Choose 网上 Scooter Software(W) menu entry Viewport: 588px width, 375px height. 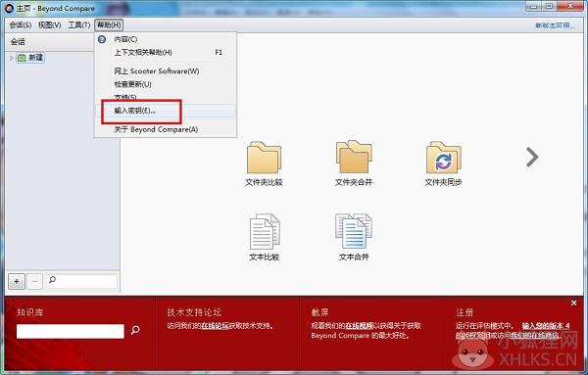pyautogui.click(x=166, y=71)
